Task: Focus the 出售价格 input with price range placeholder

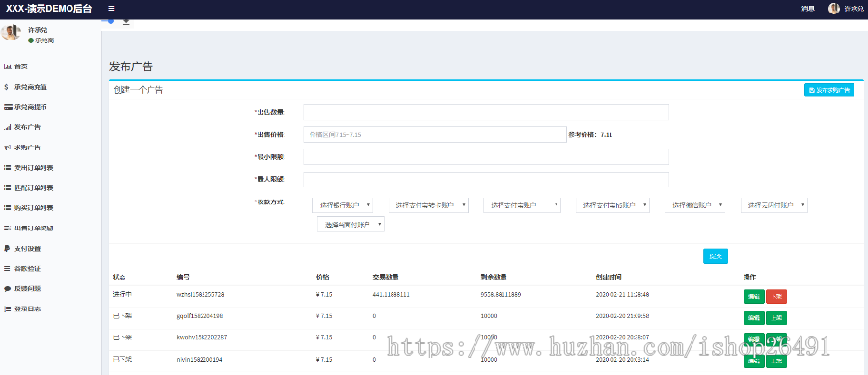Action: click(435, 134)
